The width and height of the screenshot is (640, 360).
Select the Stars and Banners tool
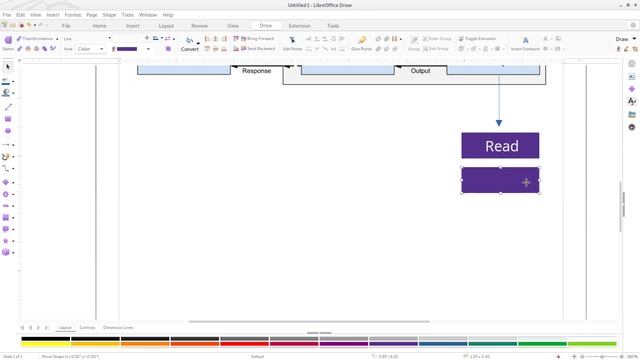pos(6,241)
